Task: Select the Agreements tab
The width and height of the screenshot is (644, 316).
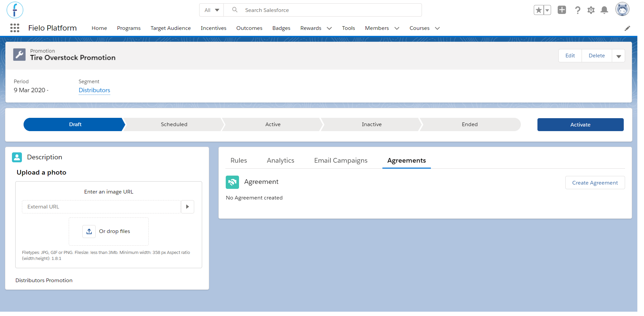Action: tap(407, 161)
